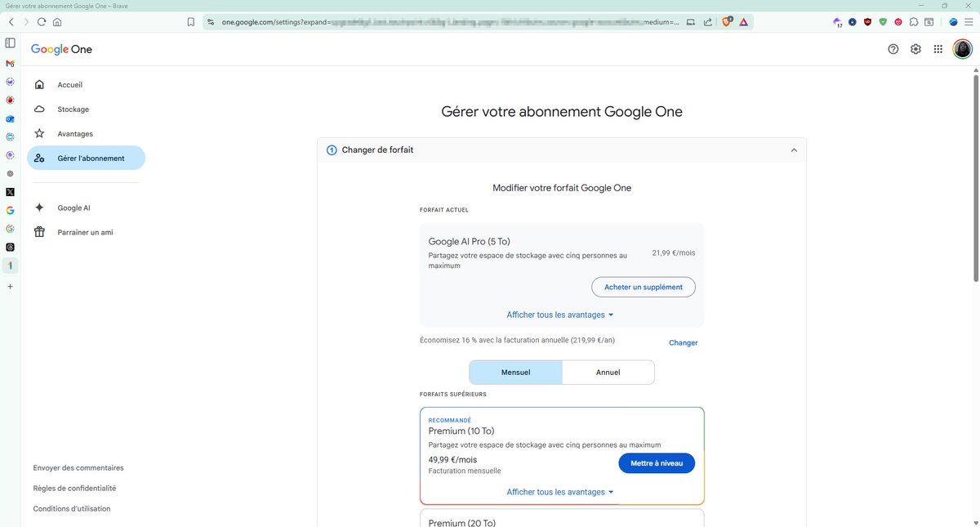
Task: Open X (Twitter) from the browser sidebar
Action: (10, 192)
